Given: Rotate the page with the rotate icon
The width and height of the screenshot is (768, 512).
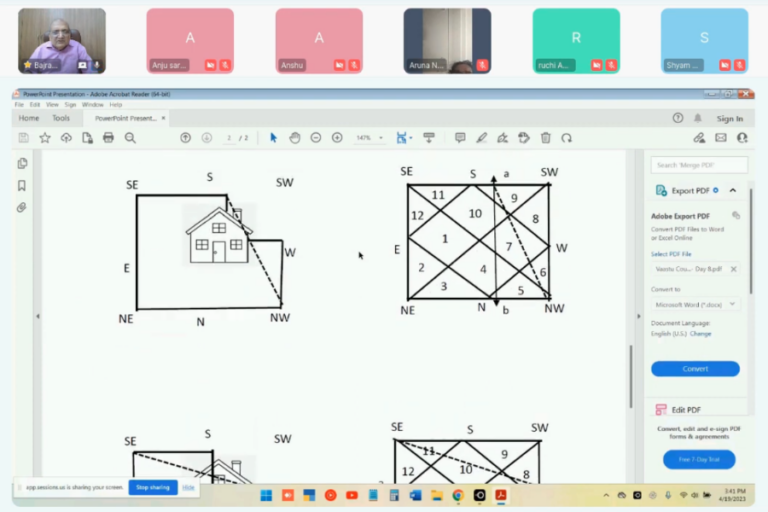Looking at the screenshot, I should pos(567,138).
